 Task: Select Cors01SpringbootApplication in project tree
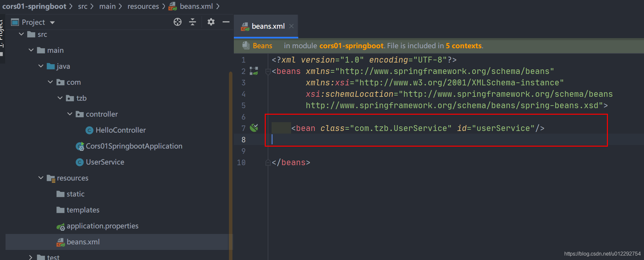[134, 146]
